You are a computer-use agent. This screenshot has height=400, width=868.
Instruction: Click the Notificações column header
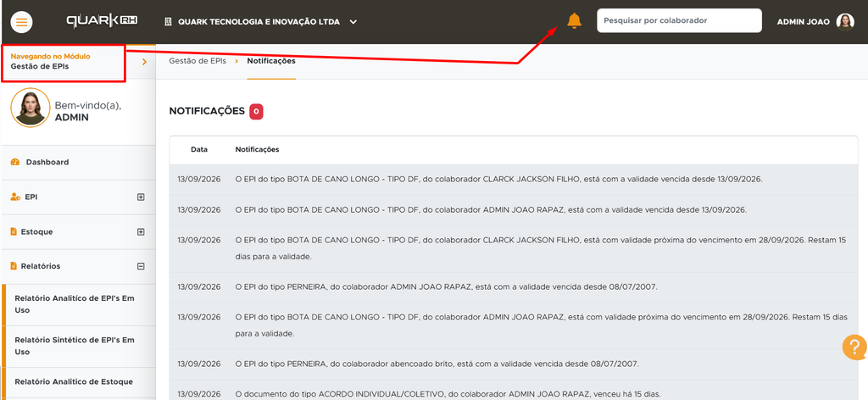(258, 149)
